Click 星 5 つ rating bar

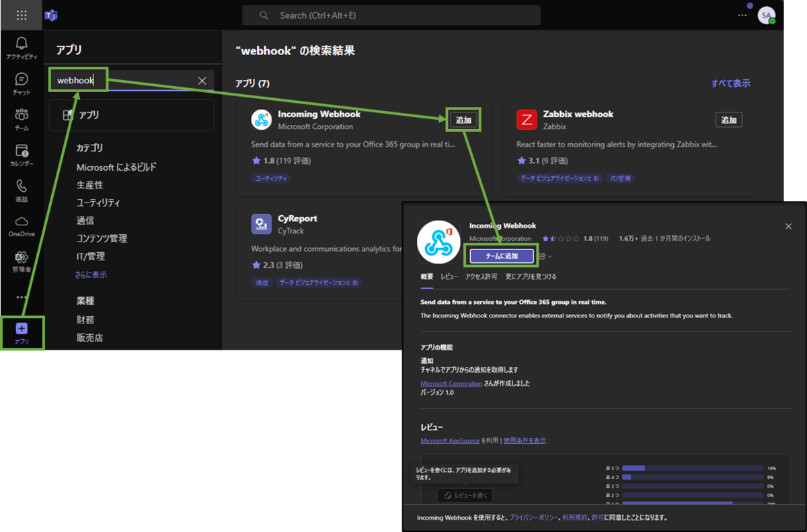[693, 467]
